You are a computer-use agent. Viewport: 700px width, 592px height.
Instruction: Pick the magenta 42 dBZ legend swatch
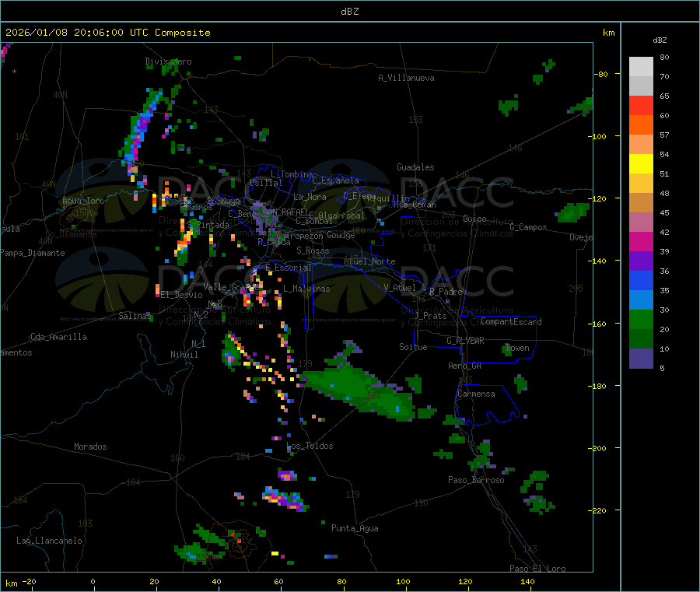point(641,241)
